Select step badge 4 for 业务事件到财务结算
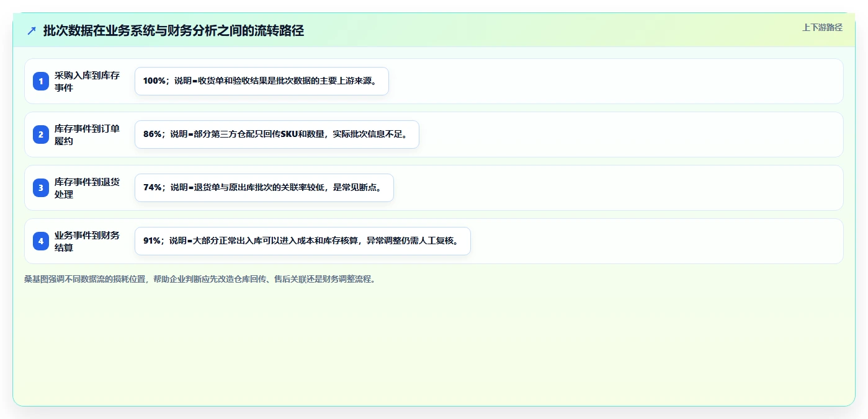 (x=41, y=241)
